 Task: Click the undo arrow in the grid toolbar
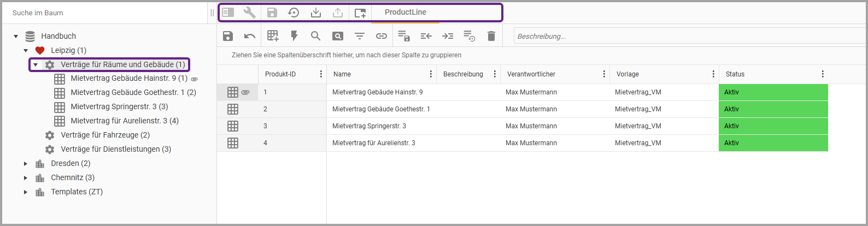250,36
